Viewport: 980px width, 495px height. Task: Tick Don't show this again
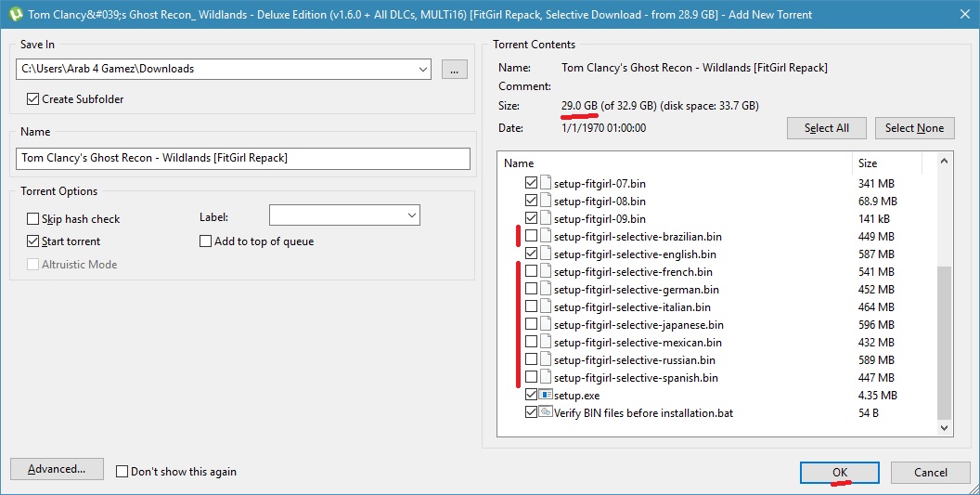122,471
